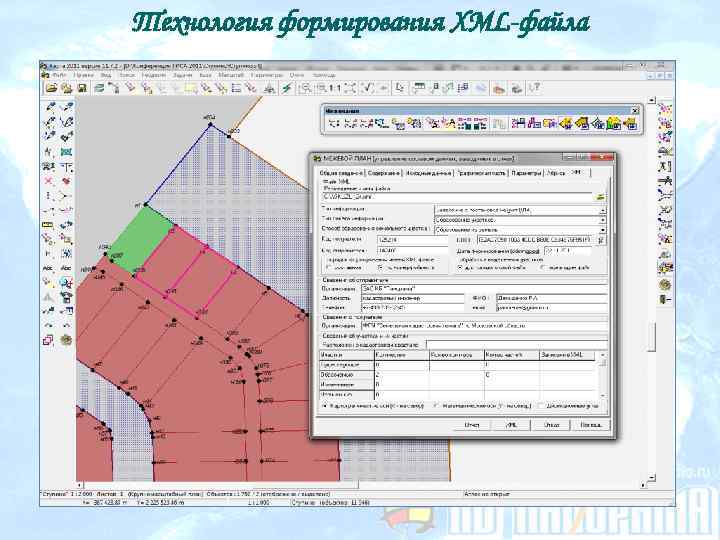This screenshot has height=540, width=720.
Task: Select the right radio option below the date field
Action: pyautogui.click(x=544, y=267)
